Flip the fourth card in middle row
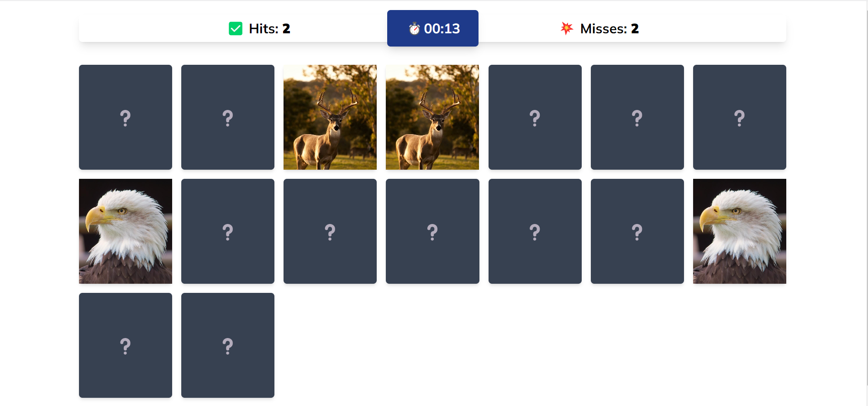 pos(432,231)
